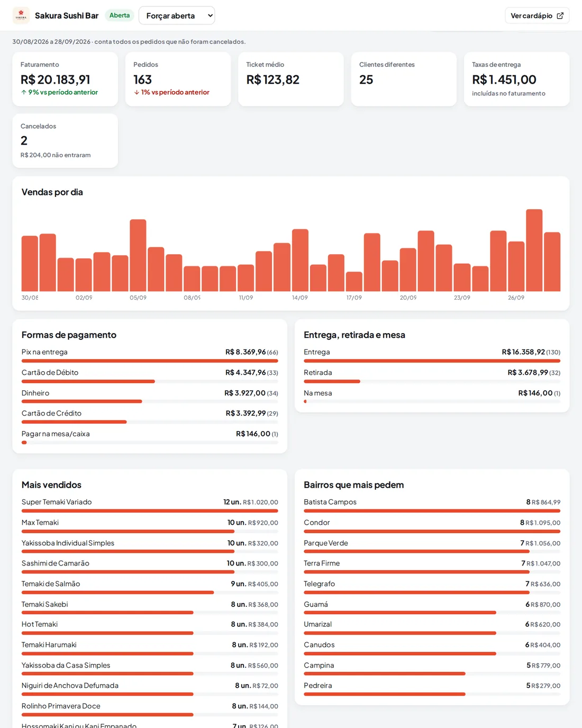Open the "Ver cardápio" link button
This screenshot has height=728, width=582.
pyautogui.click(x=537, y=15)
